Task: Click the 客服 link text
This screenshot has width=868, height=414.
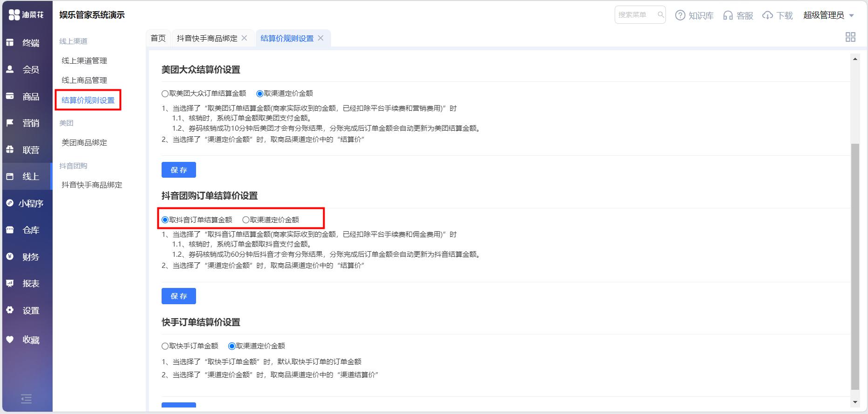Action: click(x=745, y=15)
